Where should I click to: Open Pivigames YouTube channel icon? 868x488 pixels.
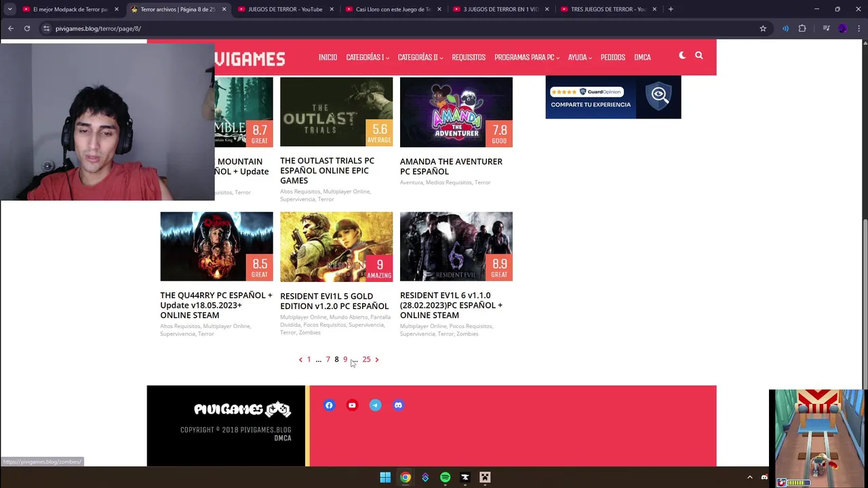point(352,405)
